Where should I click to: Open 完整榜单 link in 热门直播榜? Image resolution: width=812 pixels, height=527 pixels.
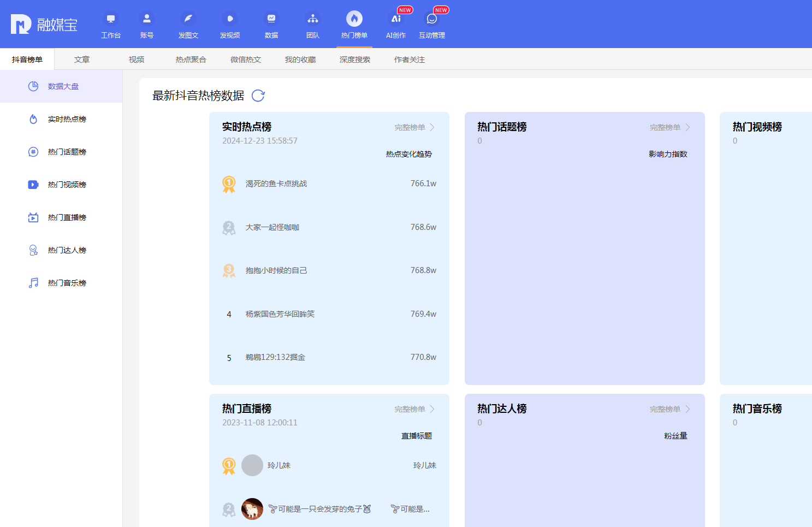point(410,409)
